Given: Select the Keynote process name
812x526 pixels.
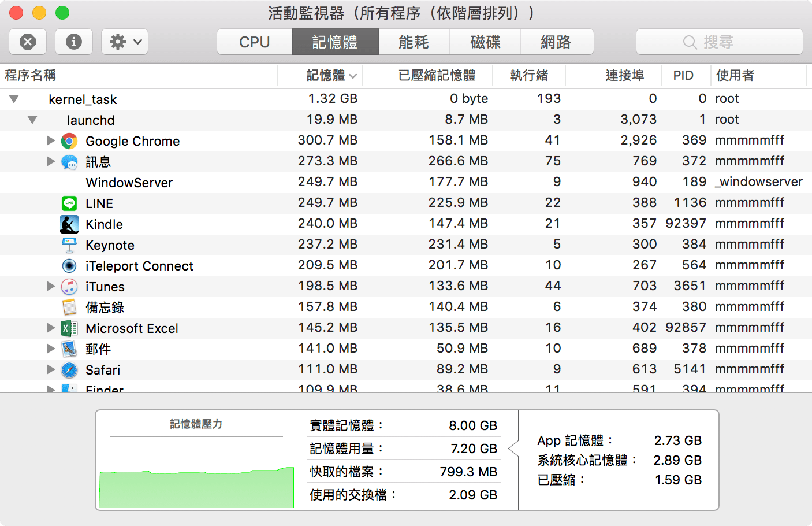Looking at the screenshot, I should (x=110, y=245).
